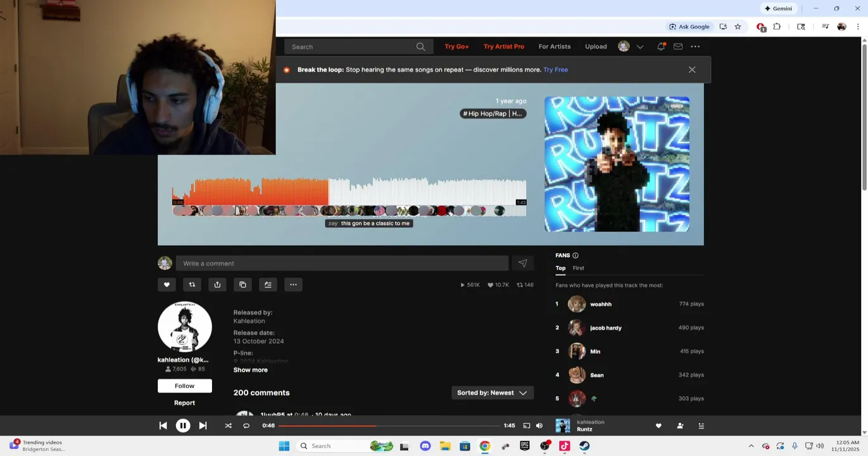The width and height of the screenshot is (868, 456).
Task: Open Try Go+ in header
Action: click(456, 46)
